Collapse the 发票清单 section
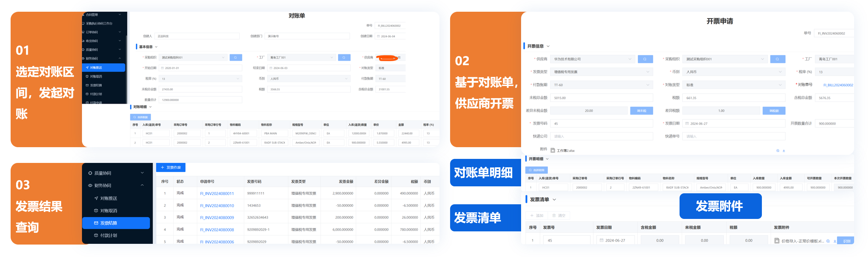 click(554, 200)
